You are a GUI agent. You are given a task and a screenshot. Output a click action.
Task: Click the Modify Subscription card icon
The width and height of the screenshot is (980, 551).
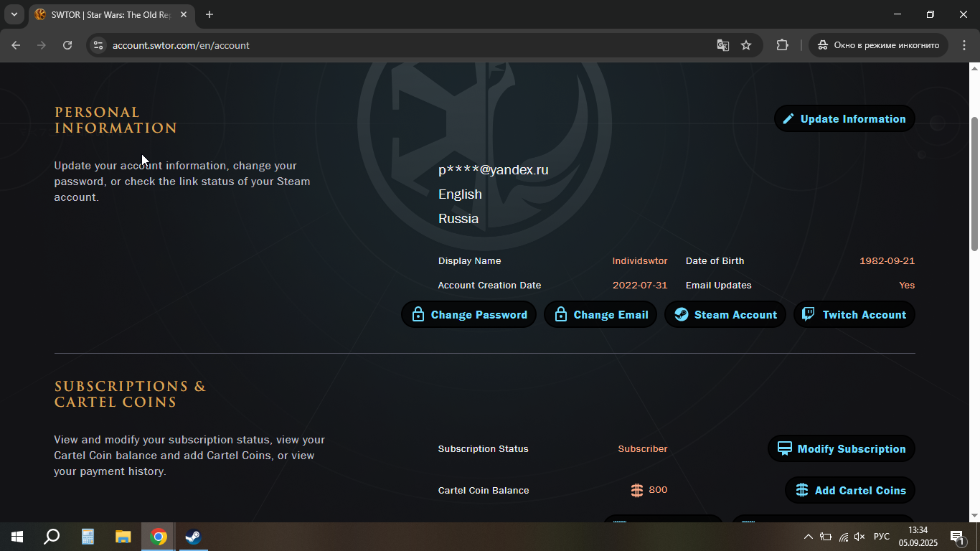(x=785, y=448)
